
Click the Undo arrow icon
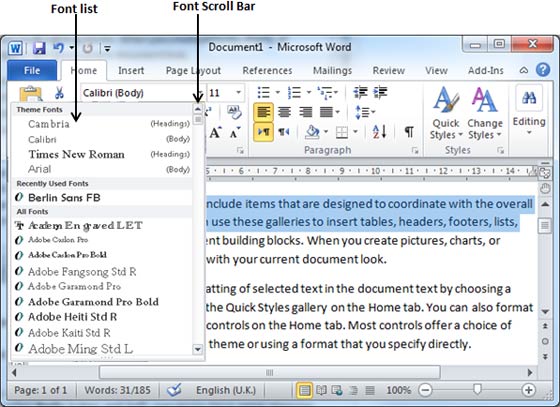tap(59, 47)
